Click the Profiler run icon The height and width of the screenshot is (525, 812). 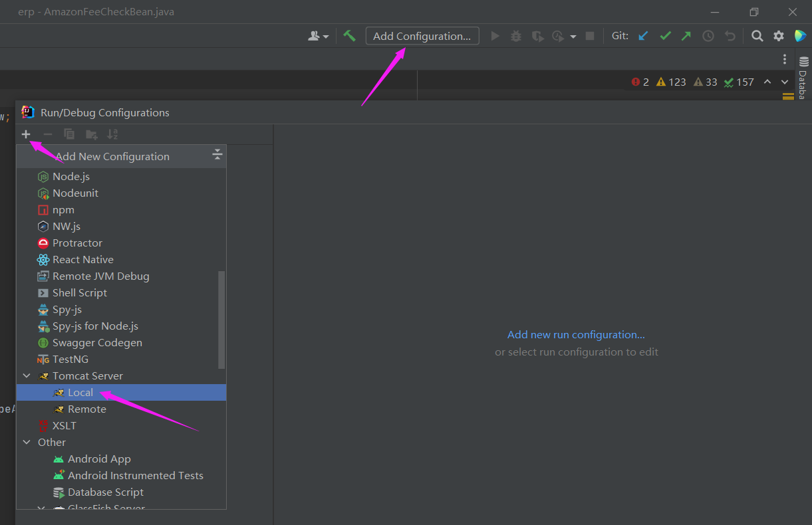click(x=558, y=36)
